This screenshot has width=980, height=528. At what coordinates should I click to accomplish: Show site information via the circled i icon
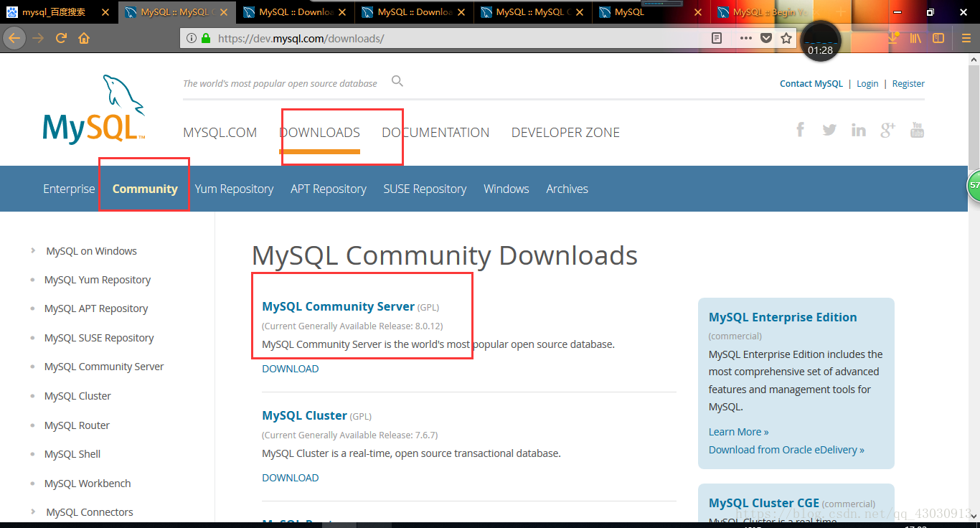tap(192, 38)
